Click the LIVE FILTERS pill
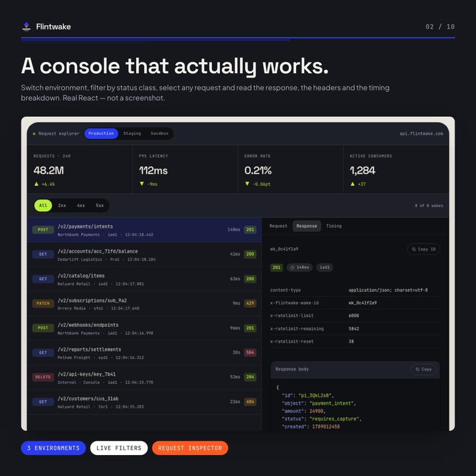The image size is (476, 476). coord(119,448)
